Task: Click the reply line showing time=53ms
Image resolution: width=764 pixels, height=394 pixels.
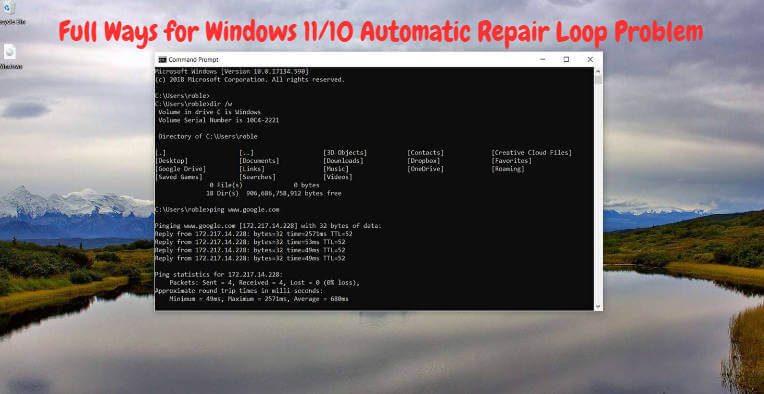Action: 250,242
